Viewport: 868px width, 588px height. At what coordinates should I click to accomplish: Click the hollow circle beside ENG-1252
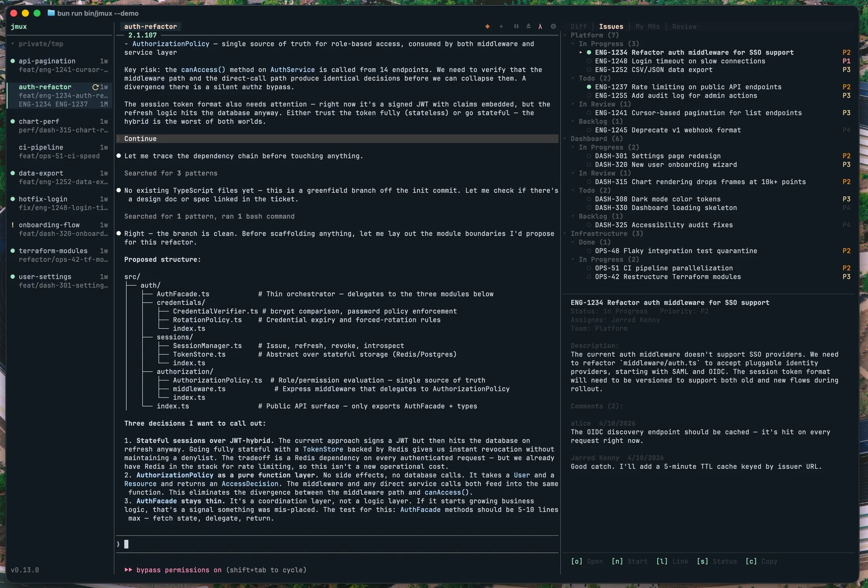pos(589,69)
